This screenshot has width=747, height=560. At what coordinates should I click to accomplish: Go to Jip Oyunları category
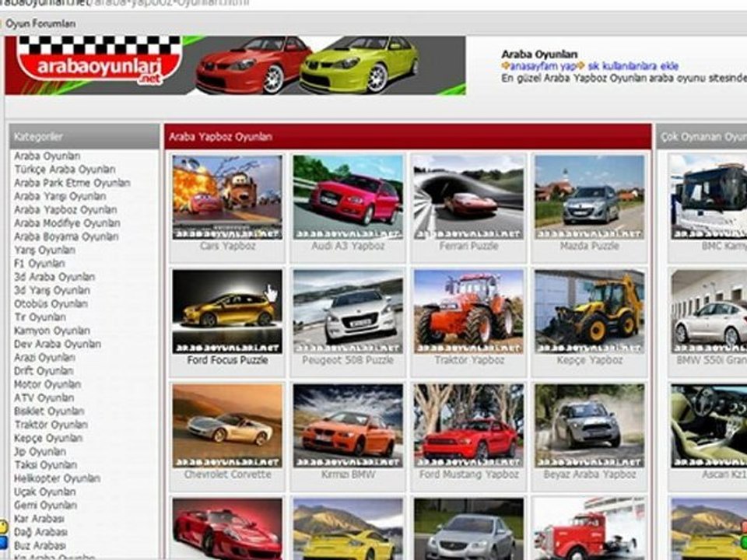[40, 451]
